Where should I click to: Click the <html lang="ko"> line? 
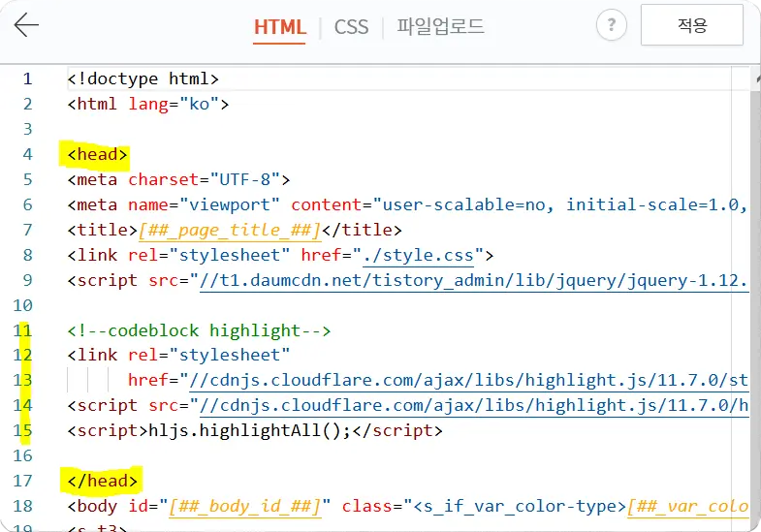tap(148, 104)
